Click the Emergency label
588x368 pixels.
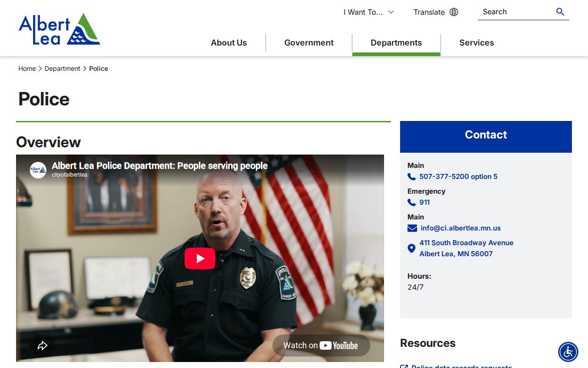point(426,191)
